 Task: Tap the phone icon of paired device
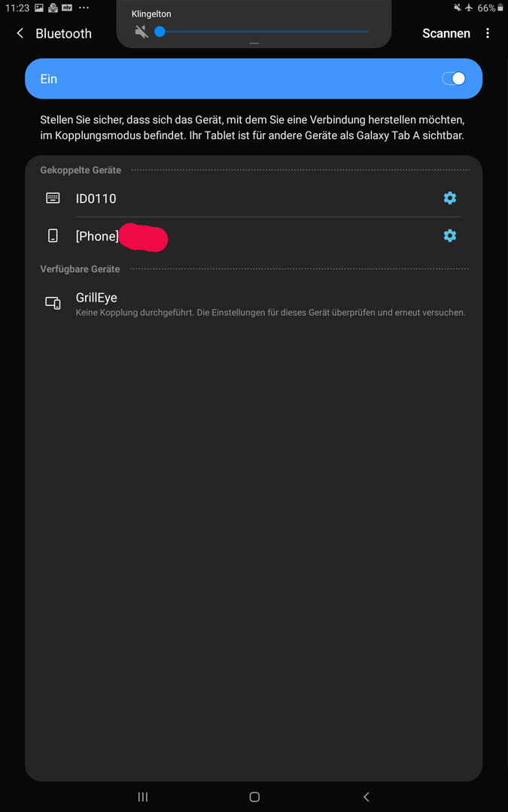click(x=53, y=235)
